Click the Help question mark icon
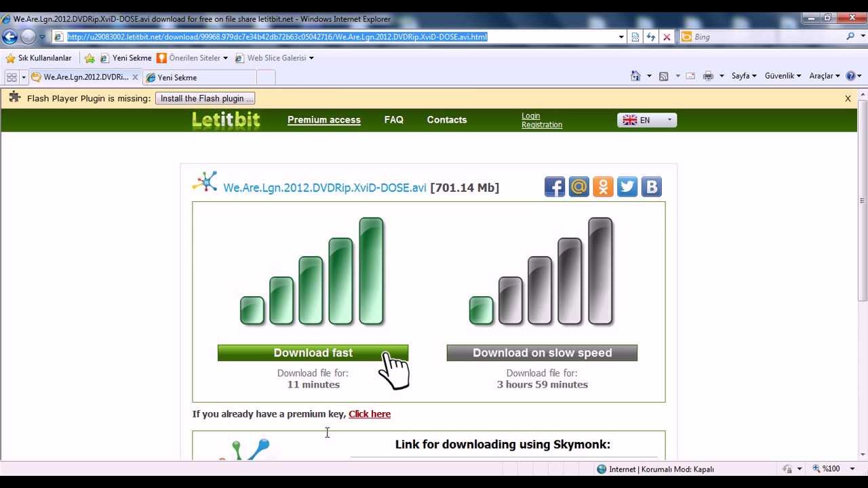 [x=850, y=76]
